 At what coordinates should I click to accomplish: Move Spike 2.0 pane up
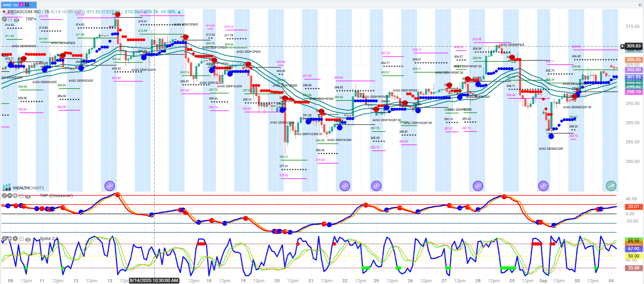[x=15, y=239]
